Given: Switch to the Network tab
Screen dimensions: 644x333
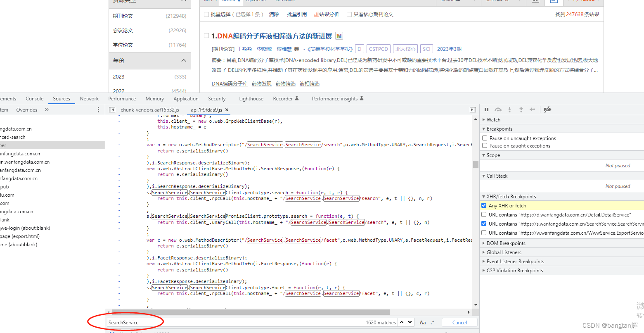Looking at the screenshot, I should click(x=89, y=99).
